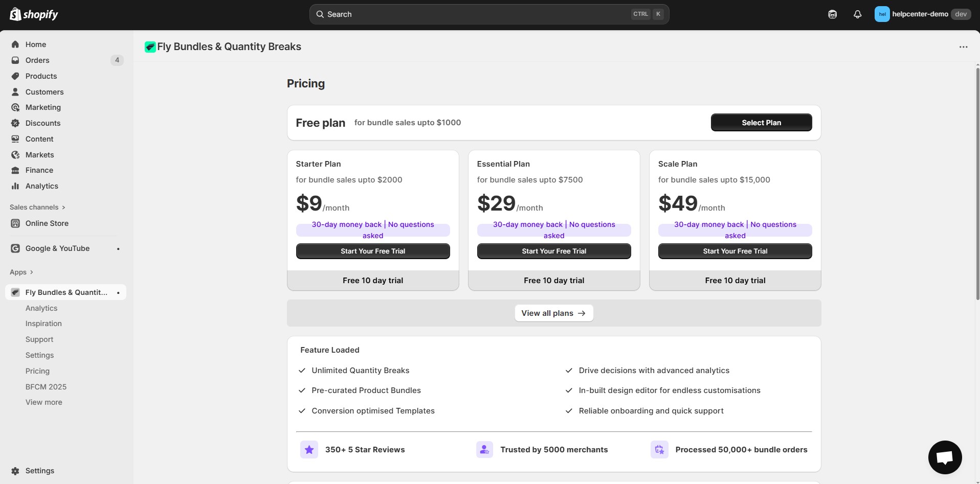Open the Orders section

(x=37, y=60)
